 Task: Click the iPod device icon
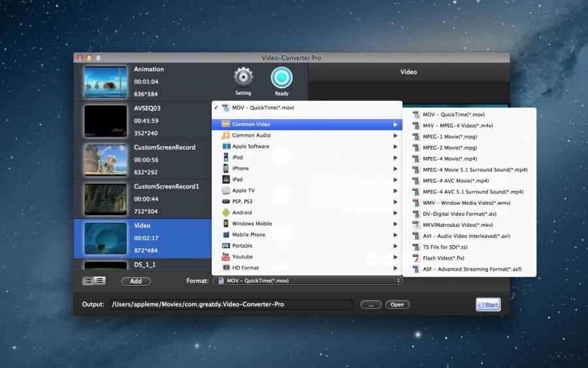pyautogui.click(x=226, y=157)
